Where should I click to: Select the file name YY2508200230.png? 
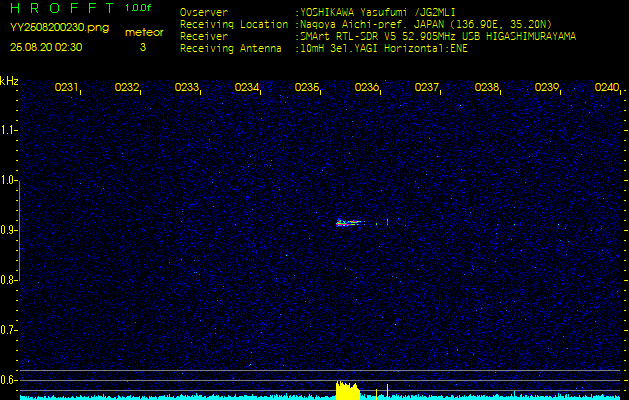59,28
